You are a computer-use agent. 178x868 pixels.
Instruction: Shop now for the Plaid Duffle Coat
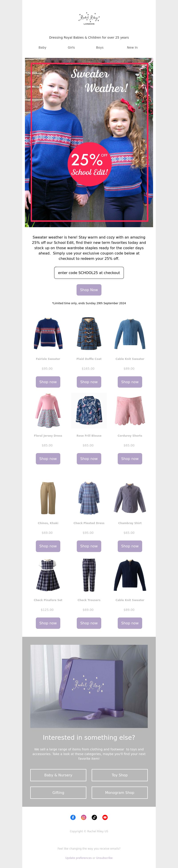(89, 382)
